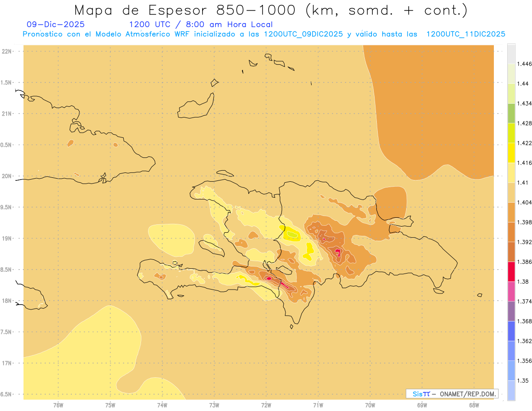The width and height of the screenshot is (532, 411).
Task: Click the '19N' latitude label
Action: coord(7,239)
